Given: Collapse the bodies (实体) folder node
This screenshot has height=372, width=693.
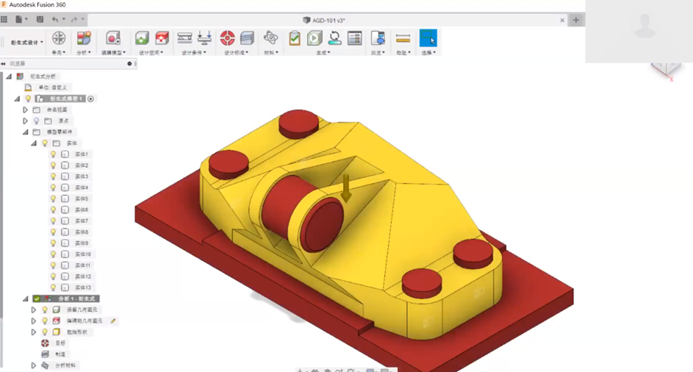Looking at the screenshot, I should (34, 143).
